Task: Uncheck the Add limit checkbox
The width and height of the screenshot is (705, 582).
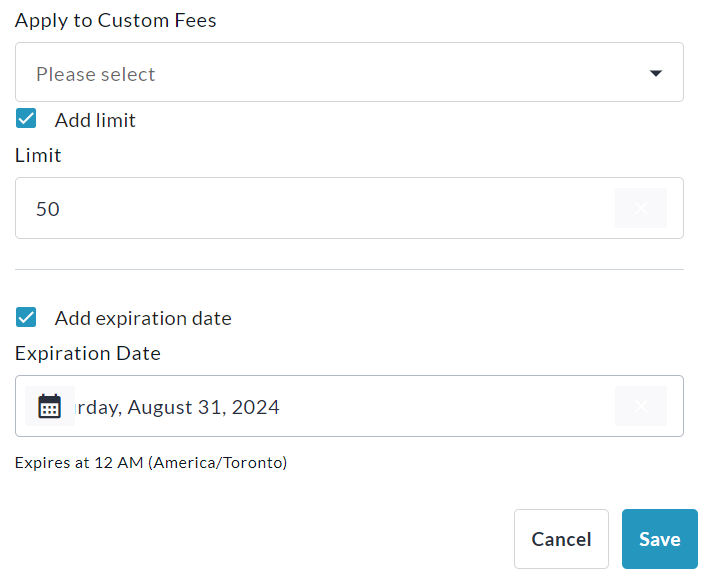Action: pos(27,120)
